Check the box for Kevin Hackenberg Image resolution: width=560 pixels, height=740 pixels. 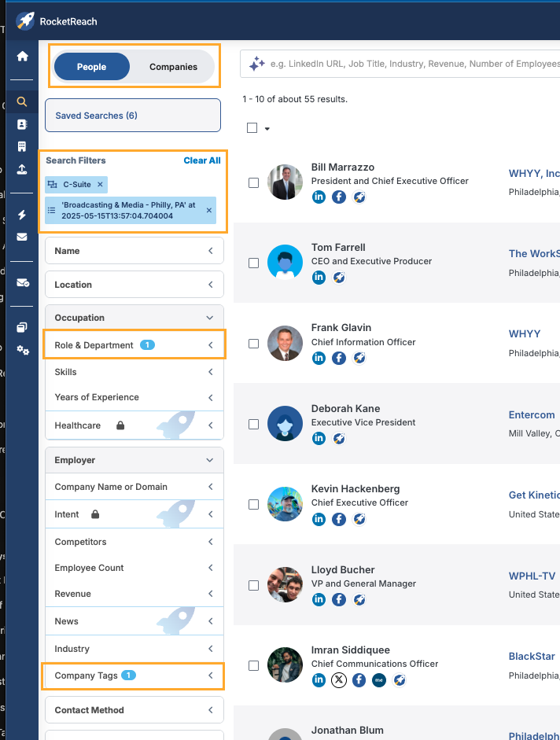click(x=253, y=505)
